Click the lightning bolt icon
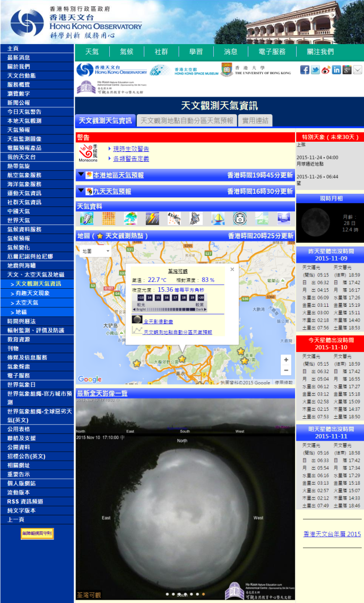 point(153,219)
